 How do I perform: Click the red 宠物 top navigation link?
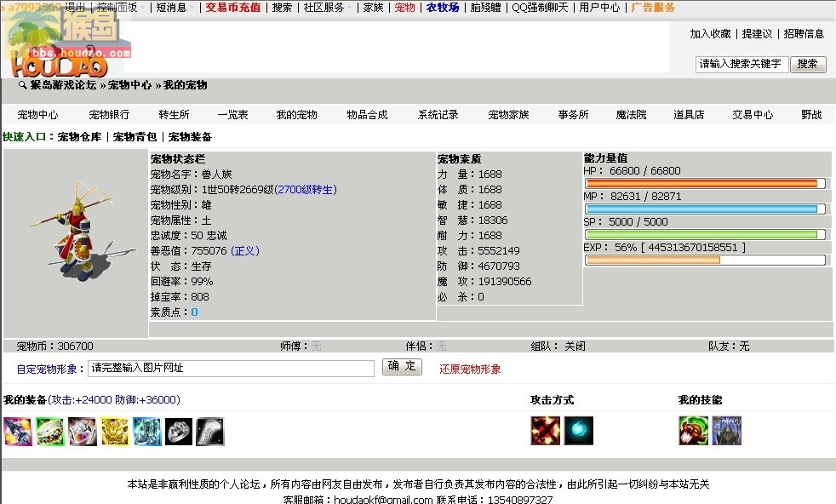pos(404,8)
